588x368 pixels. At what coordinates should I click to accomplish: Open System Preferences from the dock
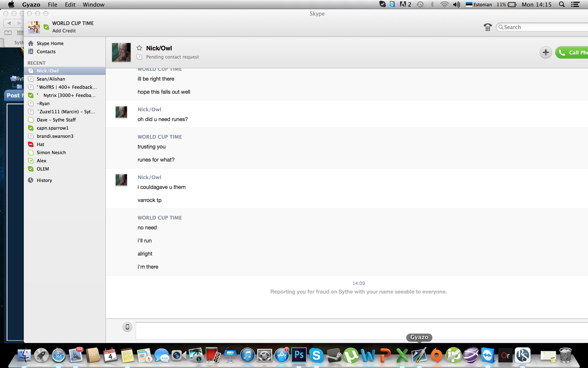click(x=265, y=355)
